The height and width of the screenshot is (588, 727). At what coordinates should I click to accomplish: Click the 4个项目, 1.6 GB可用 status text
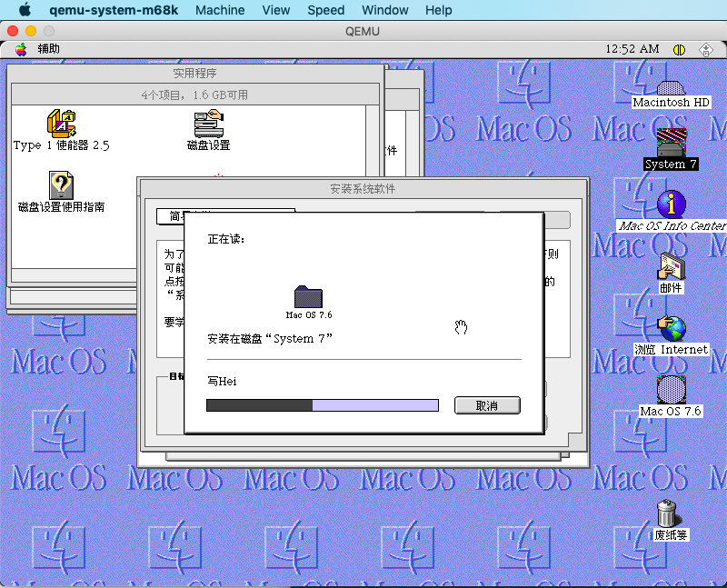pyautogui.click(x=194, y=95)
